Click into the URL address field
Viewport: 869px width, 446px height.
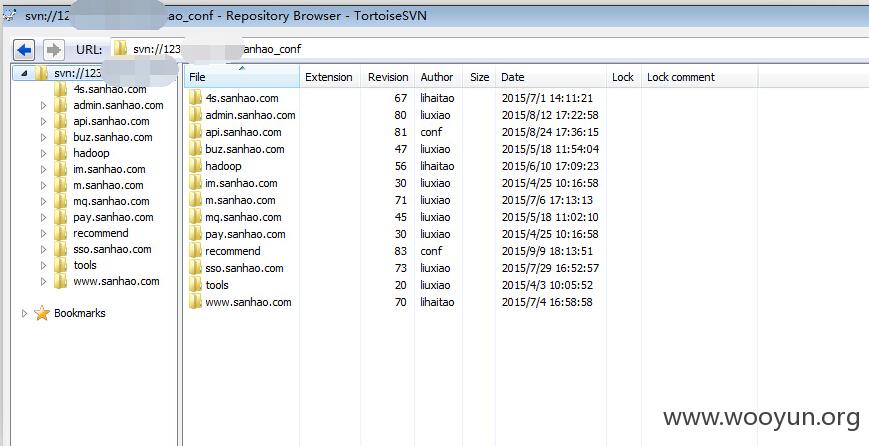[489, 49]
